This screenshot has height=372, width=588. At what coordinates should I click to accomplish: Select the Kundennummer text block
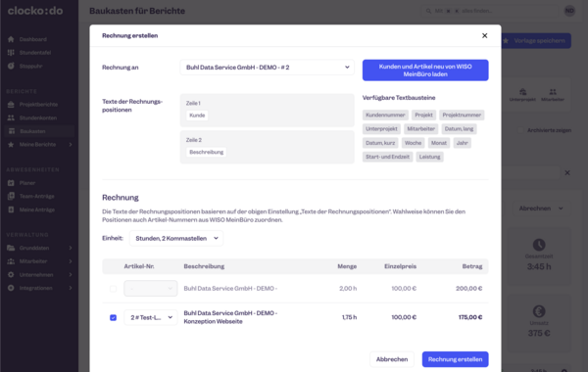point(385,115)
